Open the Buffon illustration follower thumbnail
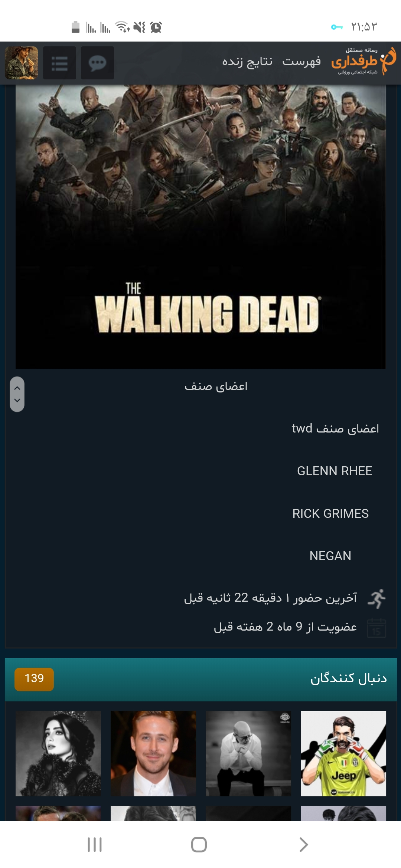The width and height of the screenshot is (401, 868). (x=343, y=753)
